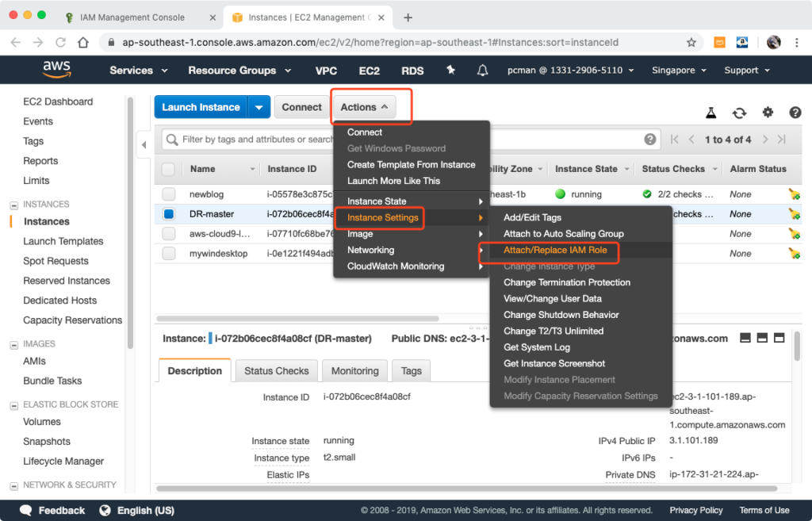The width and height of the screenshot is (812, 521).
Task: Go to first page of instances
Action: [x=674, y=140]
